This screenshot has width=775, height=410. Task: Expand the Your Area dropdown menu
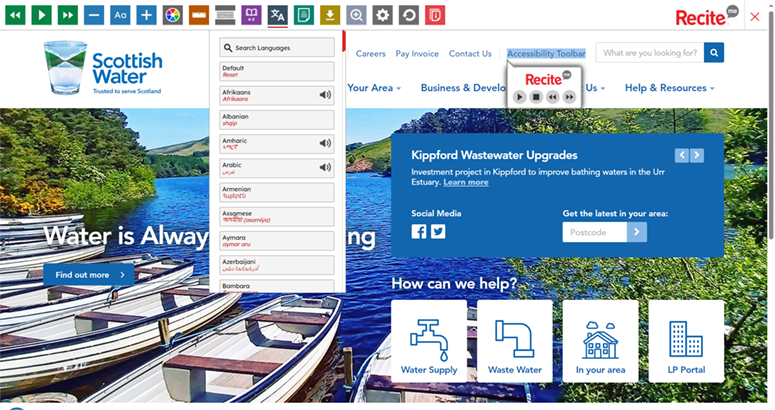[374, 88]
